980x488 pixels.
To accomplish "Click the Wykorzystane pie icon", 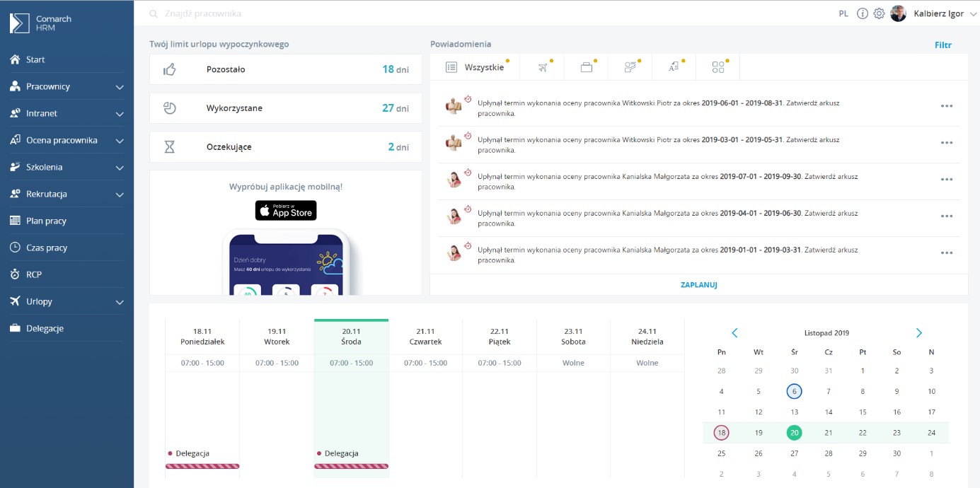I will pyautogui.click(x=169, y=108).
